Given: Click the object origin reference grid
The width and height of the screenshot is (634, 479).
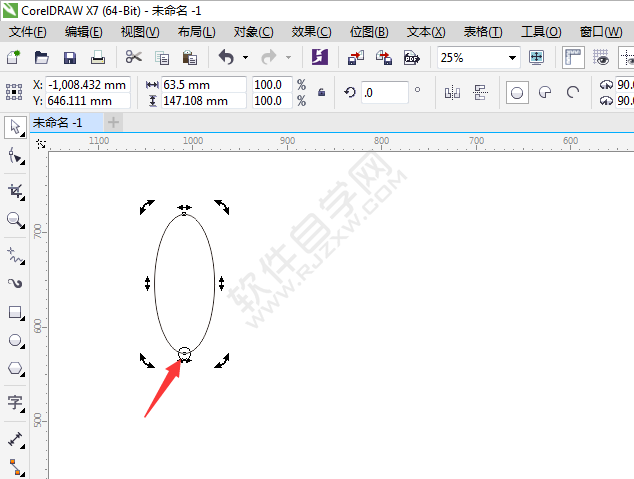Looking at the screenshot, I should [x=14, y=92].
